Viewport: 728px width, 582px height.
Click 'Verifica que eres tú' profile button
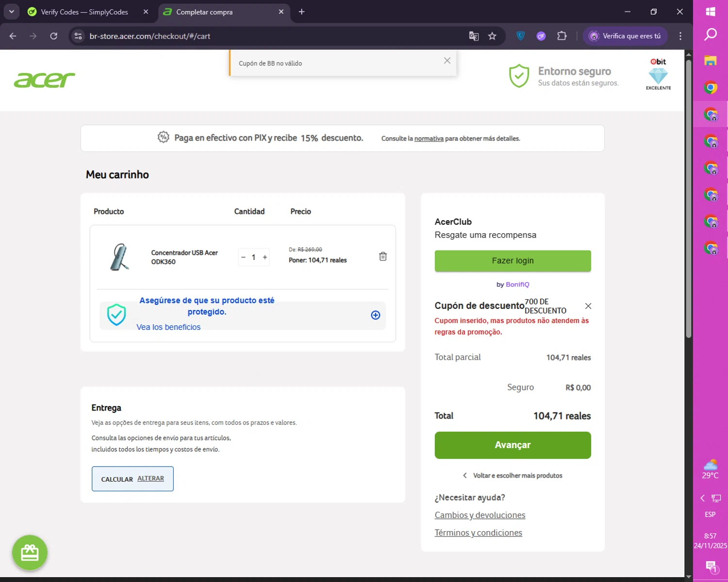pos(625,36)
